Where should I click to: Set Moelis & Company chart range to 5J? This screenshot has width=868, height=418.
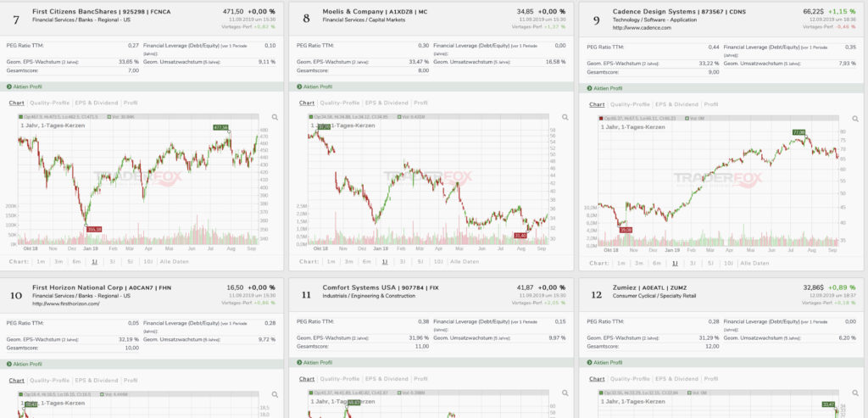[x=420, y=262]
